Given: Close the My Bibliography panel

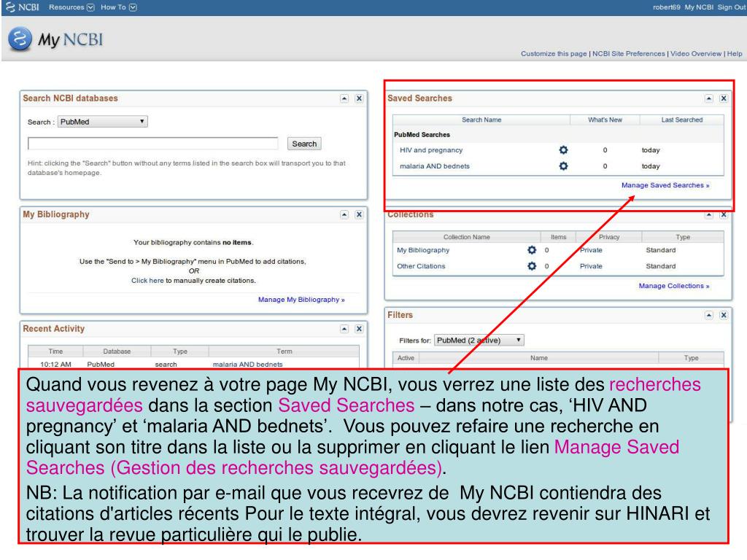Looking at the screenshot, I should click(359, 215).
